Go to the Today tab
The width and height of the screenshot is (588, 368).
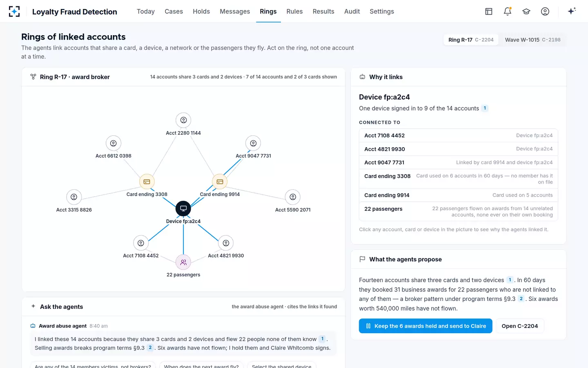click(146, 11)
